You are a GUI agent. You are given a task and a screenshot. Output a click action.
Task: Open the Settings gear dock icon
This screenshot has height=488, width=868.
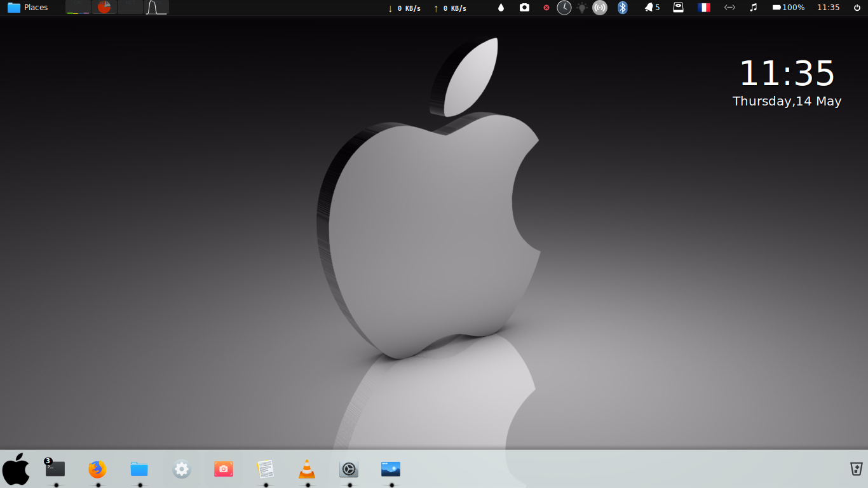[182, 469]
